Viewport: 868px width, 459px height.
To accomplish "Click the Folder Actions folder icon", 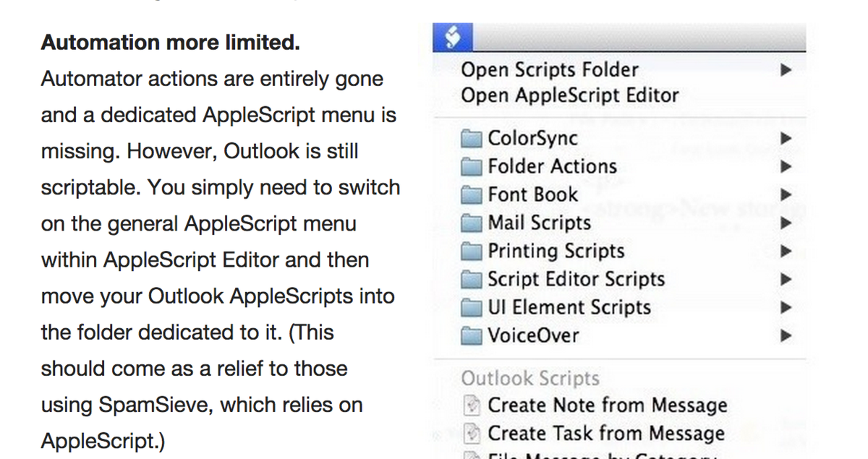I will point(472,167).
